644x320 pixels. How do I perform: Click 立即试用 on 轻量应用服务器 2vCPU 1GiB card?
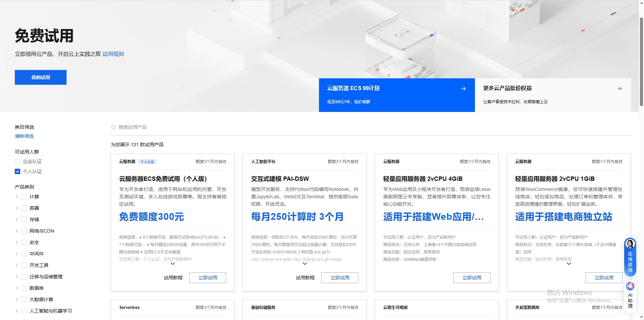coord(604,278)
